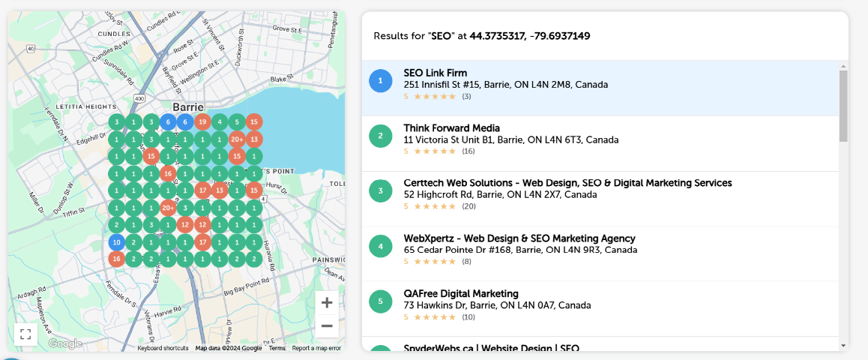Open the SEO Link Firm result

[600, 88]
